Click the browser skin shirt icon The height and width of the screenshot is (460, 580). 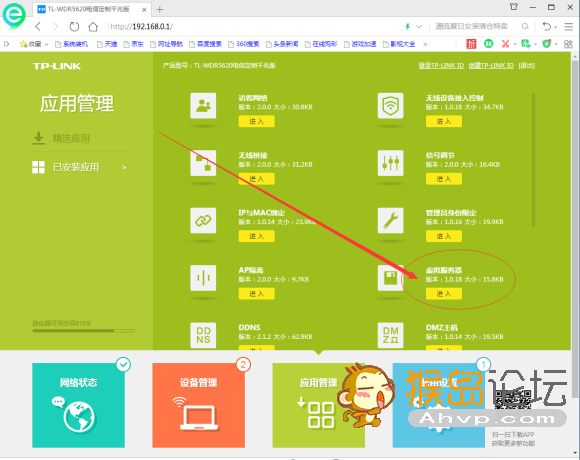tap(514, 7)
